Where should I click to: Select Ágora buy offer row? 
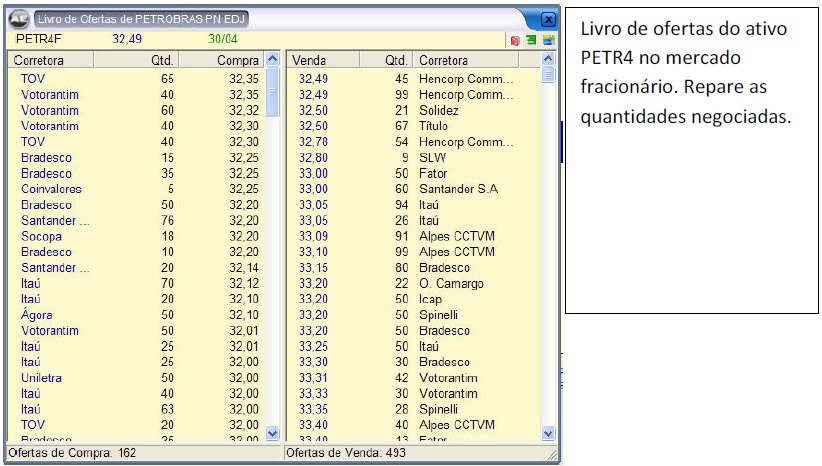pos(136,315)
